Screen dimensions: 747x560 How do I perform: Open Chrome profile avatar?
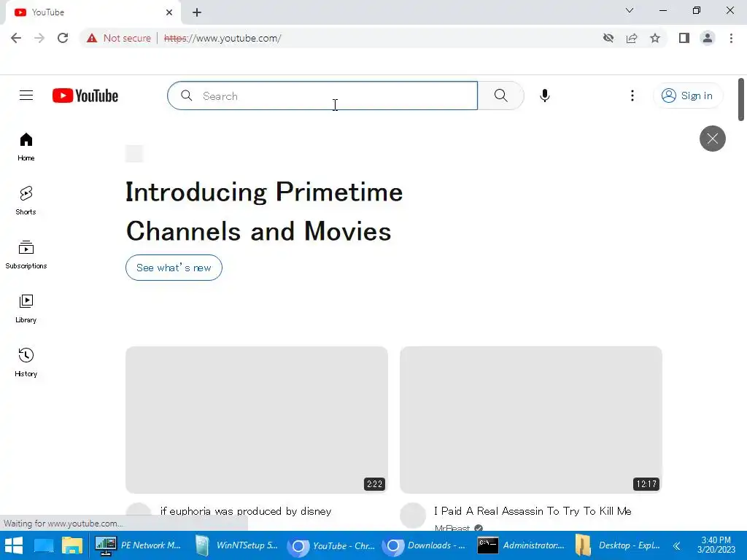(708, 38)
